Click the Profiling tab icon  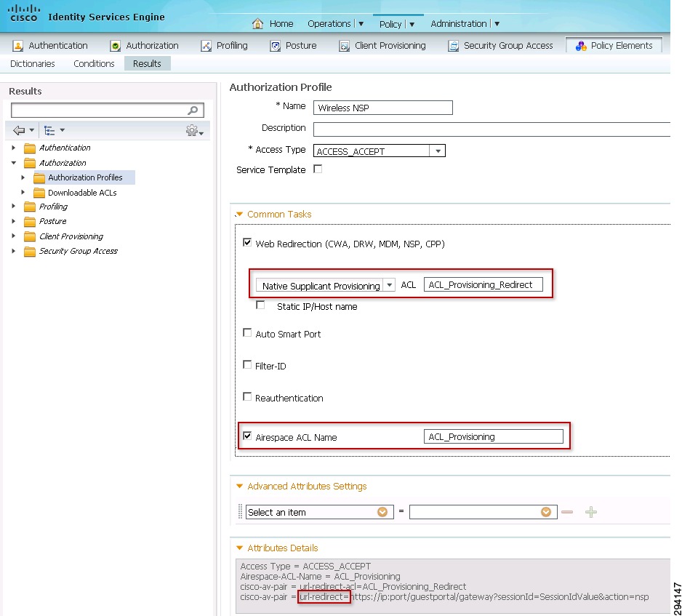pyautogui.click(x=206, y=46)
